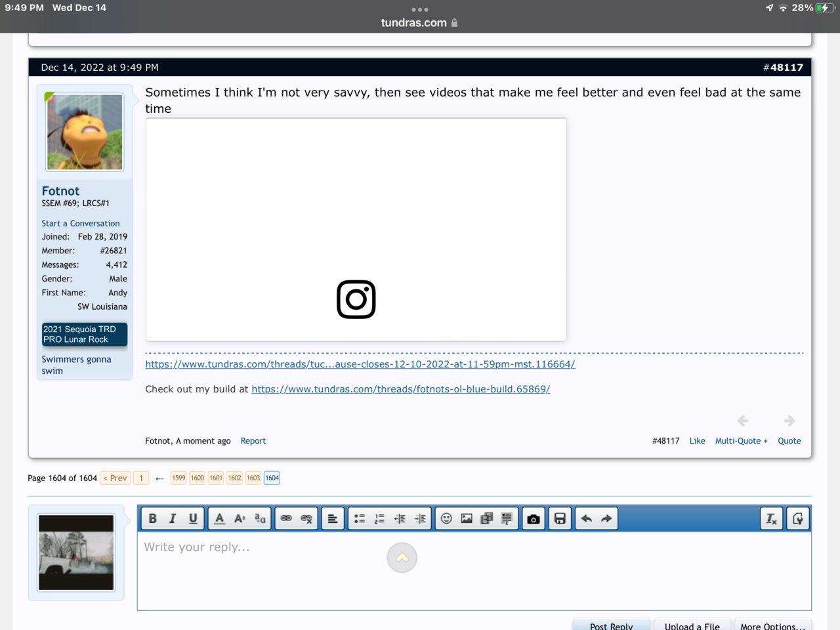
Task: Open permalink #48117 in post footer
Action: pyautogui.click(x=665, y=441)
